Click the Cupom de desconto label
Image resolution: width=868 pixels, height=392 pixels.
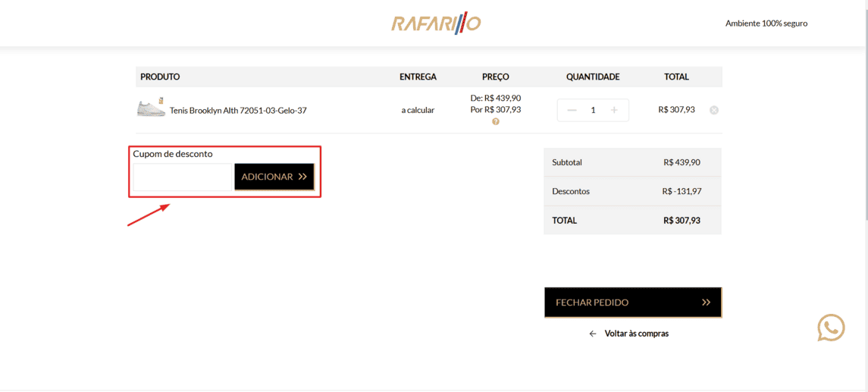pos(173,154)
